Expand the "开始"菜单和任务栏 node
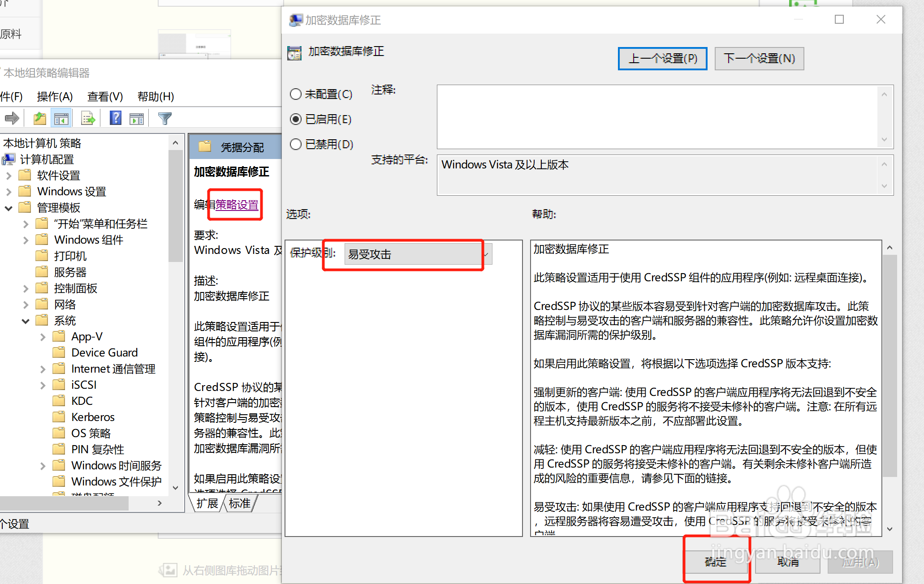This screenshot has height=584, width=924. [26, 224]
